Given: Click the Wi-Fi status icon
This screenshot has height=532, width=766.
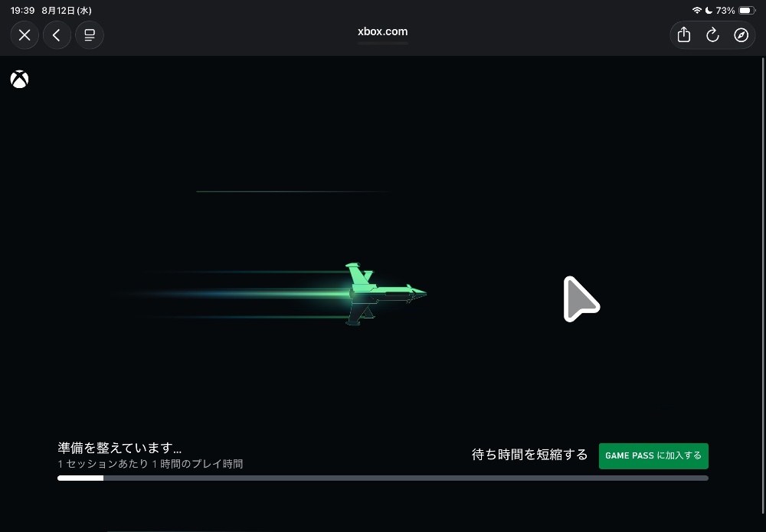Looking at the screenshot, I should pos(696,10).
